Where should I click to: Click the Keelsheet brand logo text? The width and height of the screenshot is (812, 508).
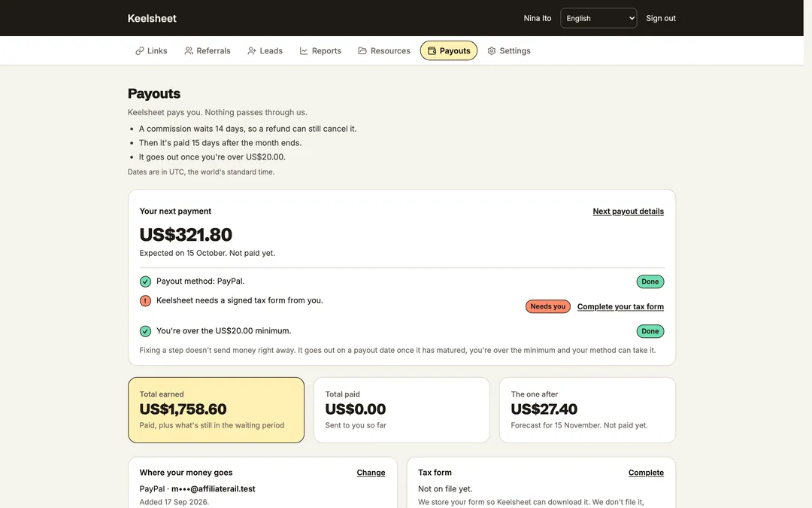tap(152, 18)
